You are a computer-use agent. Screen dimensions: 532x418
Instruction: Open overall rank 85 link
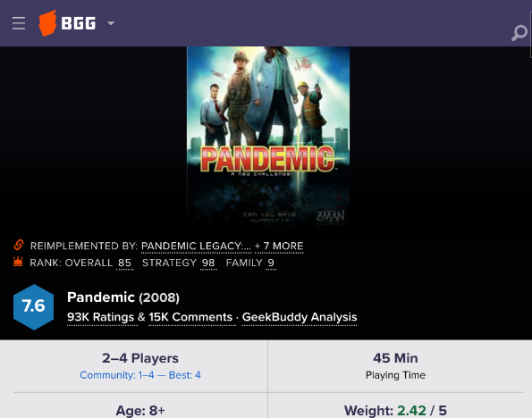(x=124, y=263)
